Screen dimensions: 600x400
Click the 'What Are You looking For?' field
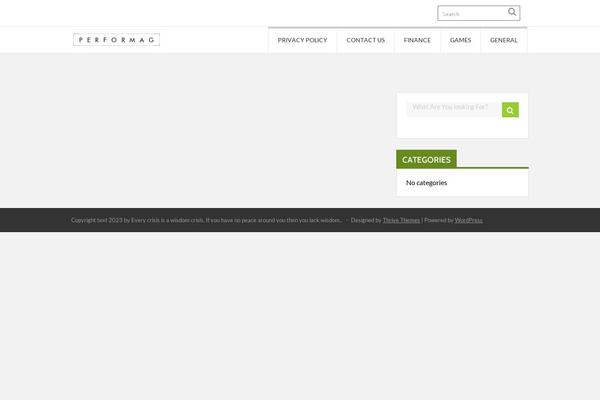click(x=454, y=109)
